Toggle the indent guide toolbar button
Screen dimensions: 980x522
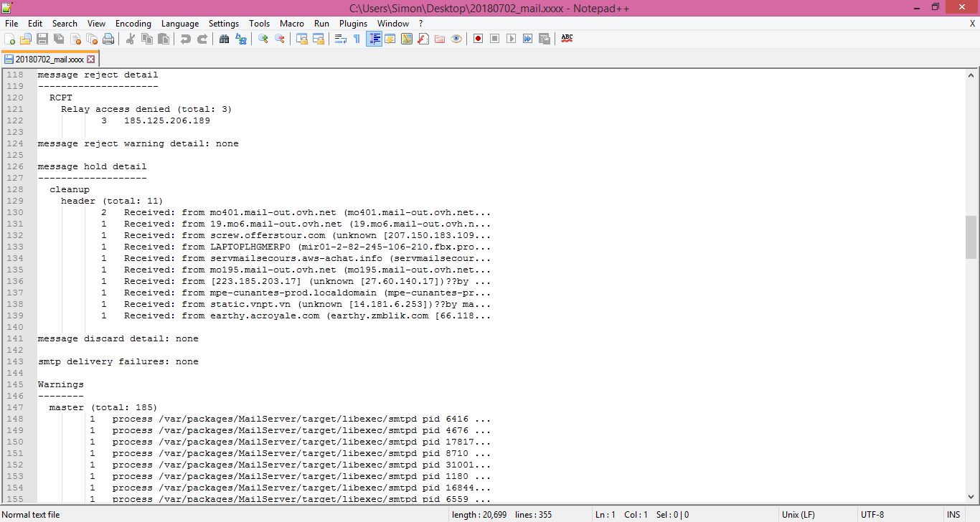tap(374, 39)
